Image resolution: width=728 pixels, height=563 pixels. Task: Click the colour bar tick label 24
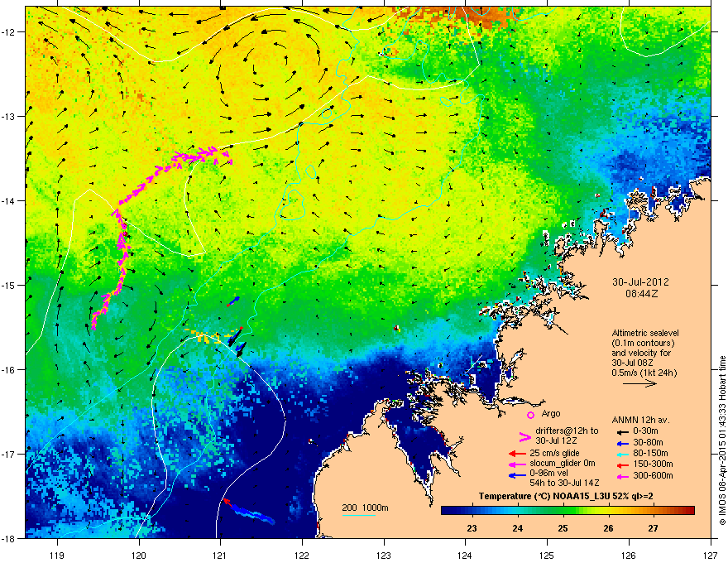[x=518, y=528]
